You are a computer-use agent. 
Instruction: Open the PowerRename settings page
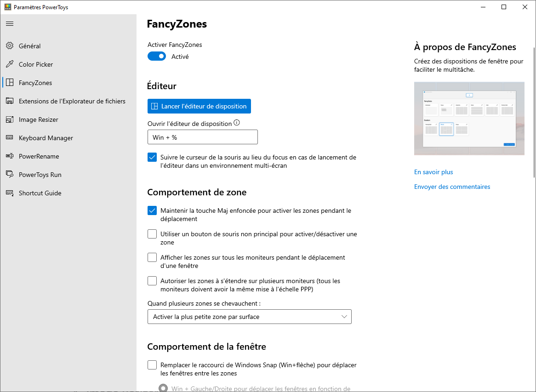click(69, 156)
